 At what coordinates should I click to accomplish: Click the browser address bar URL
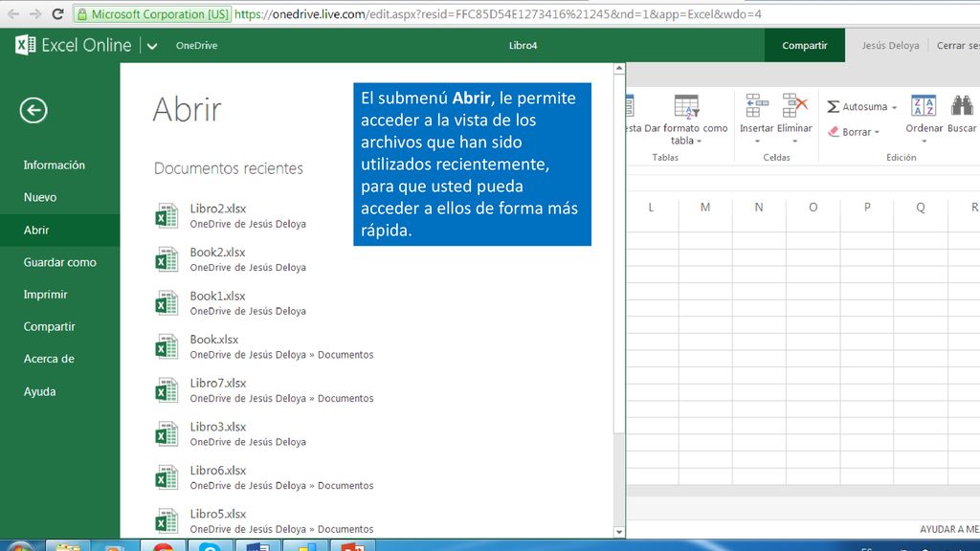pos(498,13)
